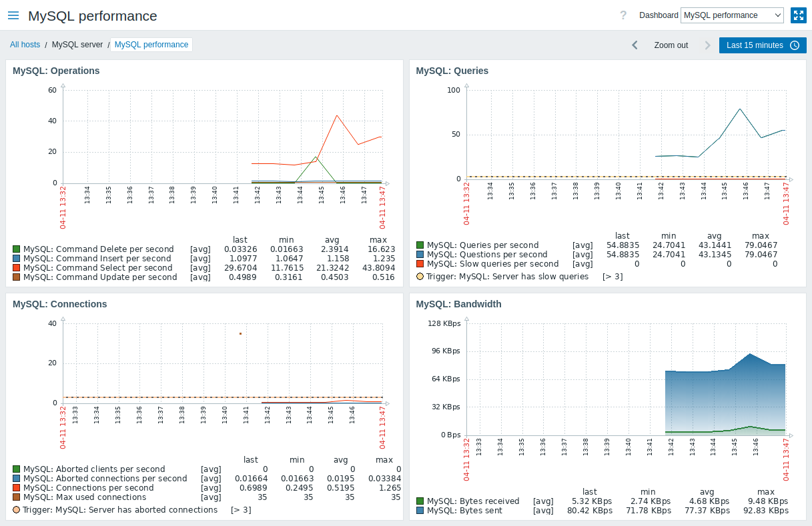Click the clock icon in time selector
Screen dimensions: 812x526
tap(795, 45)
